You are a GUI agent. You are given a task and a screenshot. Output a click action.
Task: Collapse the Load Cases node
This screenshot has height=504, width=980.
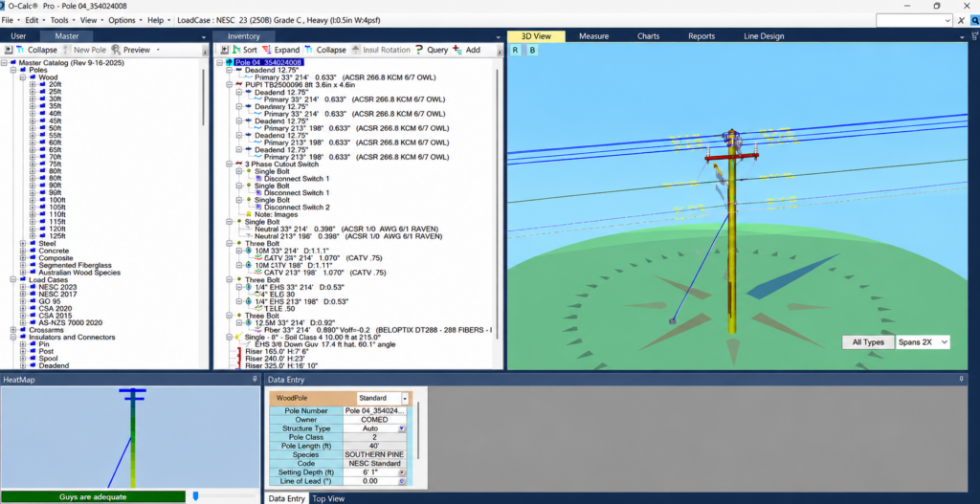(13, 280)
